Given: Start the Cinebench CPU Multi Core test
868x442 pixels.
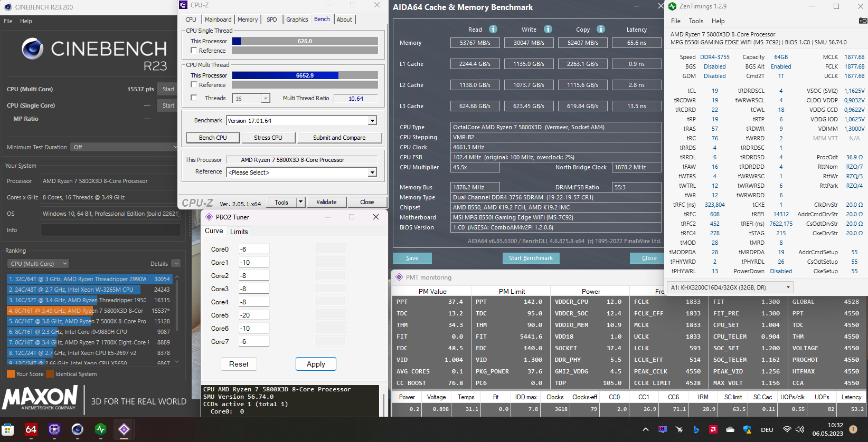Looking at the screenshot, I should pos(168,89).
